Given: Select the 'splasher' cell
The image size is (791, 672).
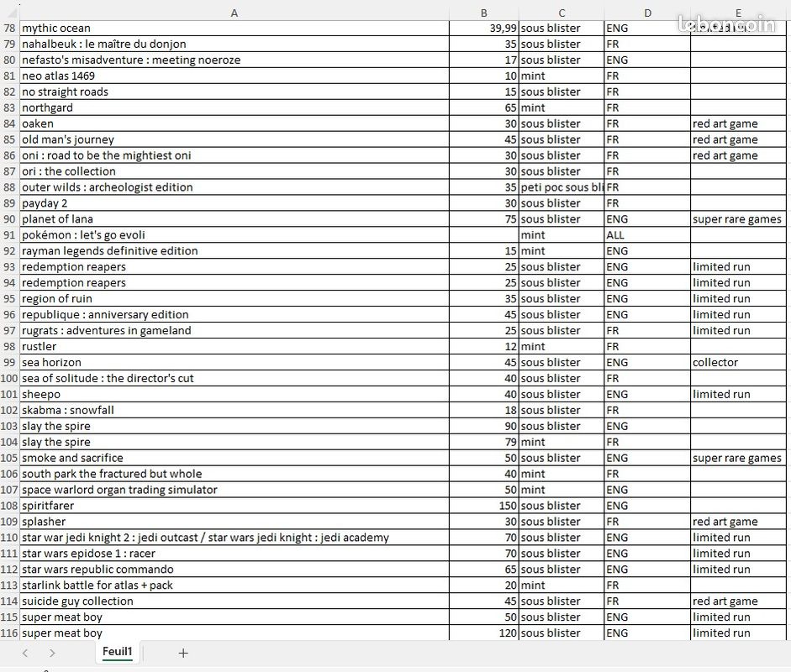Looking at the screenshot, I should tap(234, 522).
